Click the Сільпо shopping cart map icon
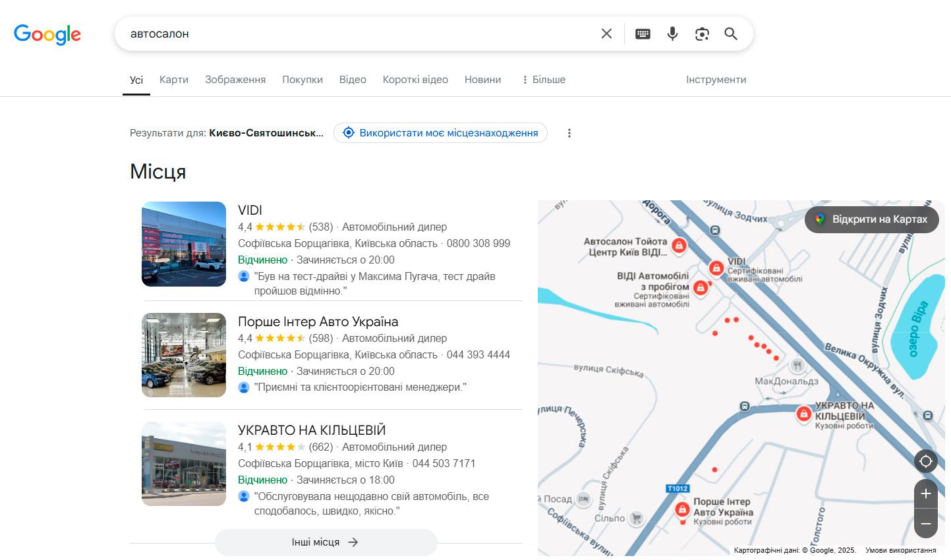951x560 pixels. (x=636, y=518)
